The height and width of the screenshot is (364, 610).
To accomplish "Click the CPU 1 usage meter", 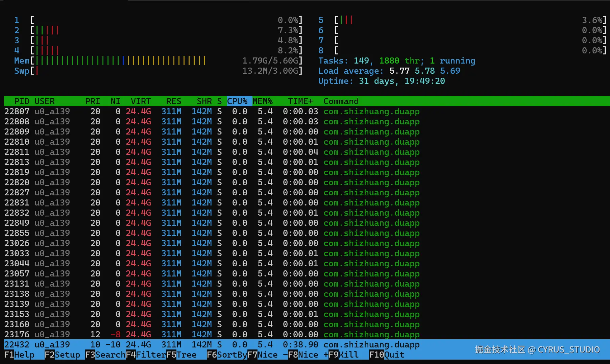I will 158,20.
